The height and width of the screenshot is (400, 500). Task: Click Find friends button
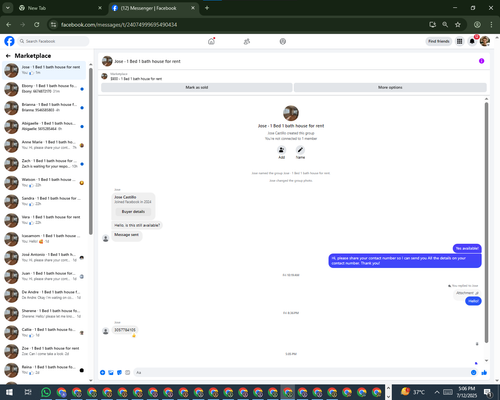click(439, 41)
